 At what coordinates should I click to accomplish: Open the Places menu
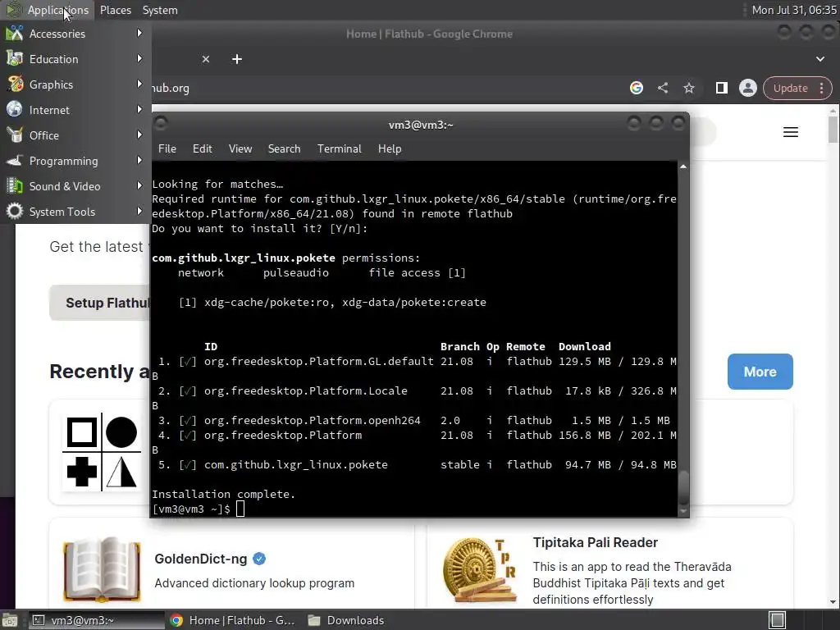pyautogui.click(x=115, y=10)
